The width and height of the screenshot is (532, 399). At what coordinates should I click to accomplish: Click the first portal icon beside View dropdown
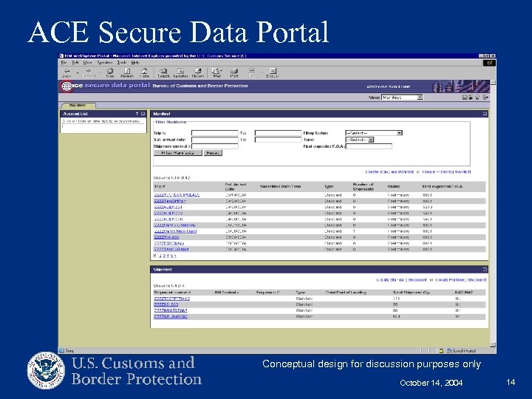point(465,98)
